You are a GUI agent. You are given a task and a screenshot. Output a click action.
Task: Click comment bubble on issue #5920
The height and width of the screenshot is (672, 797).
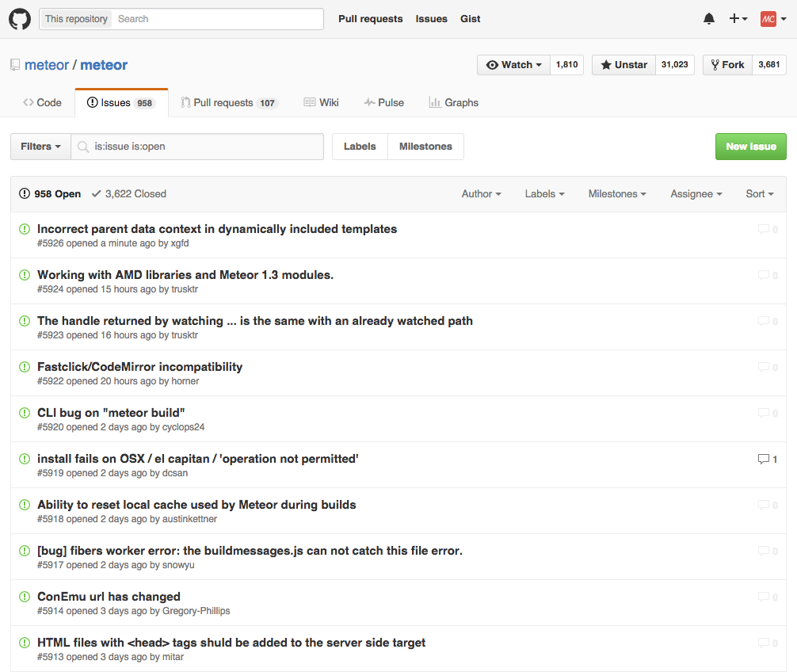coord(768,414)
